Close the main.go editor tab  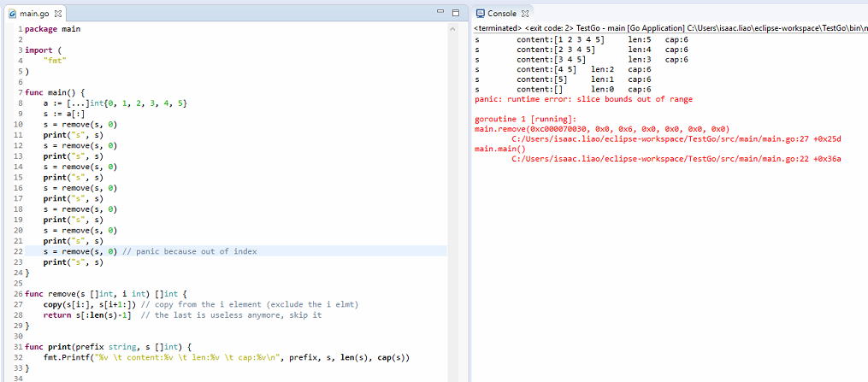point(57,15)
